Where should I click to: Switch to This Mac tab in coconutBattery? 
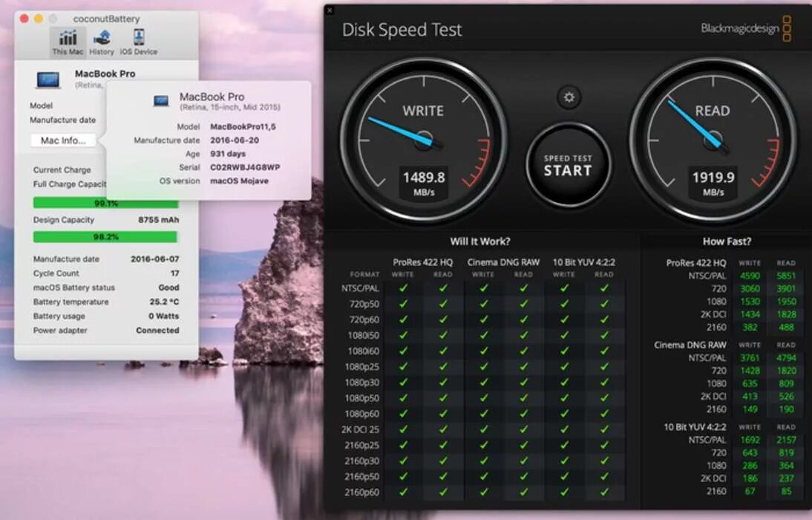pyautogui.click(x=68, y=42)
